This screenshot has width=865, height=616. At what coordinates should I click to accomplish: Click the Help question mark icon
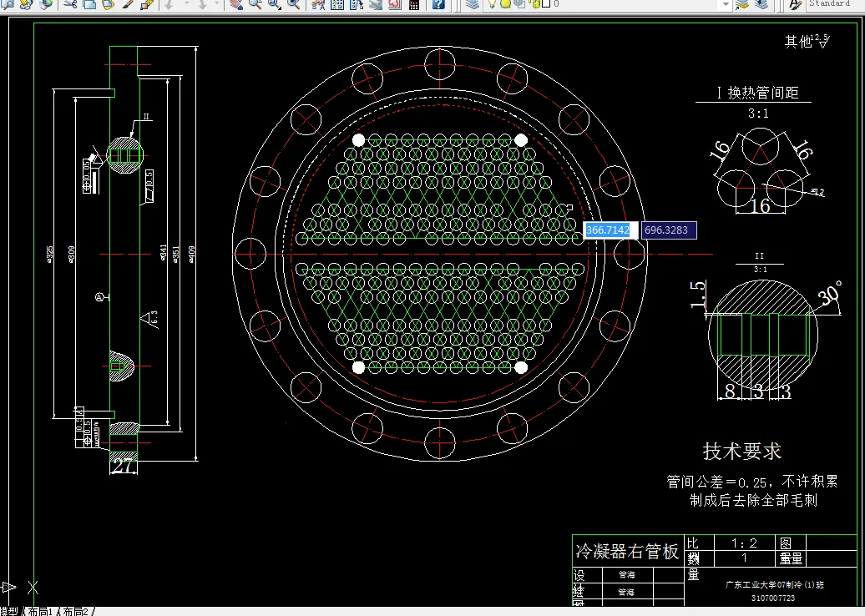[x=438, y=4]
